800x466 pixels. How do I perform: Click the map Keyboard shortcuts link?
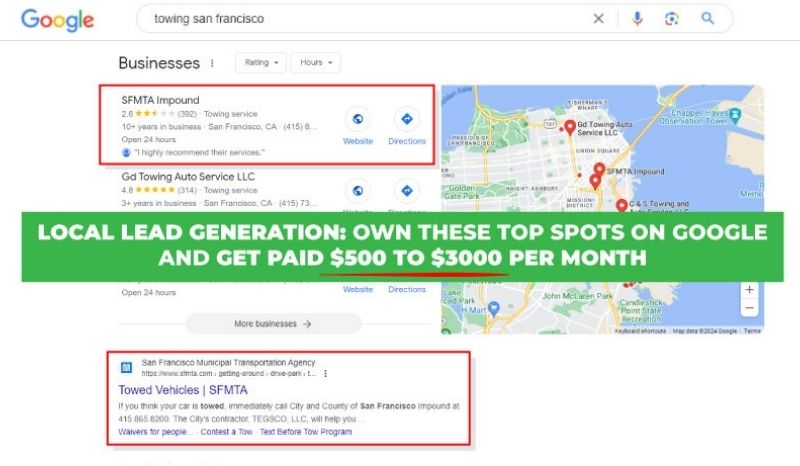[x=640, y=331]
